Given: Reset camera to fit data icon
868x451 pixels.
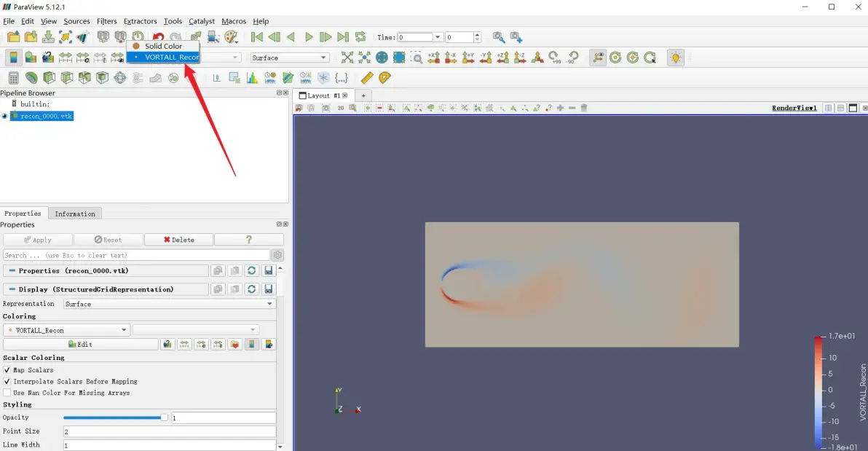Looking at the screenshot, I should (347, 58).
